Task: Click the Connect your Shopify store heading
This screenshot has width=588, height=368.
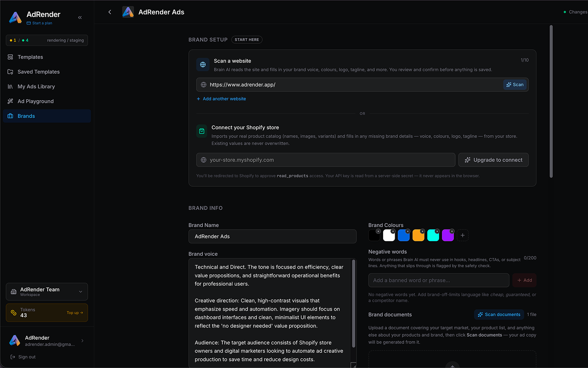Action: (245, 127)
